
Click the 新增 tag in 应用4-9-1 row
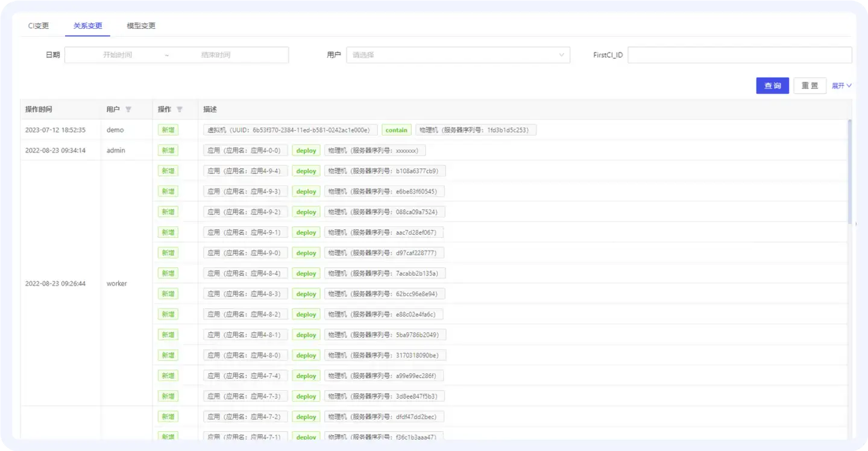(x=168, y=232)
